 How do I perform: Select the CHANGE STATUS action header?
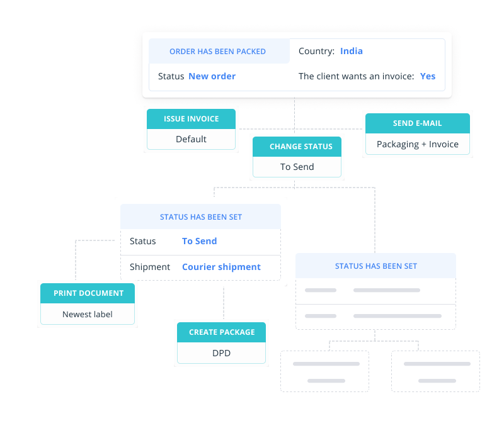[297, 146]
